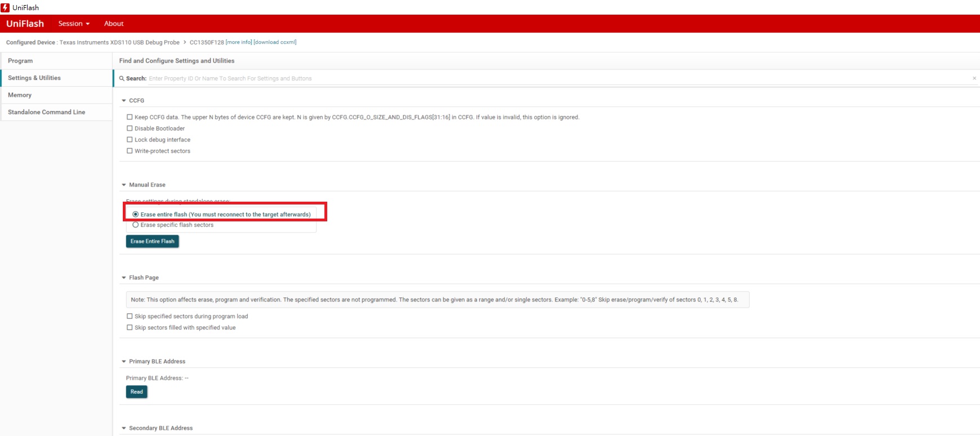Click Read button for Primary BLE Address
This screenshot has width=980, height=436.
point(137,391)
